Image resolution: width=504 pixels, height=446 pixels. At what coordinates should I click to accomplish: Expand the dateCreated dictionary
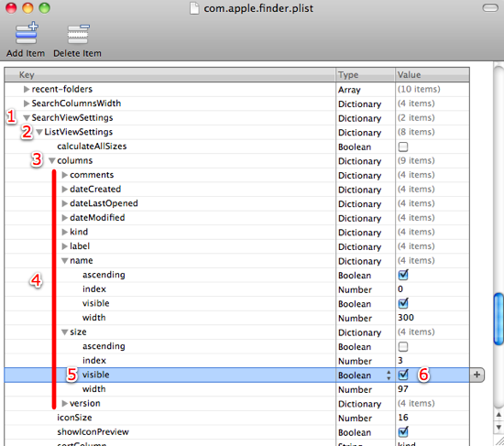pos(65,190)
